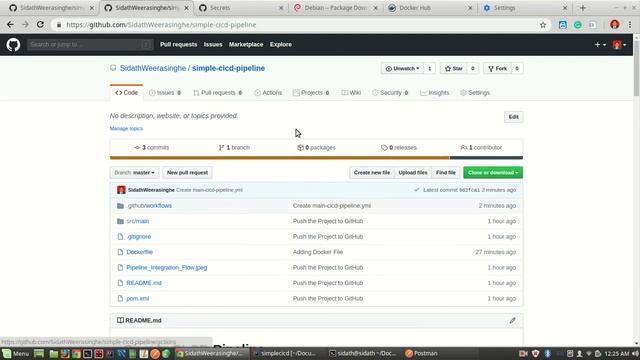Open the Actions tab

268,93
